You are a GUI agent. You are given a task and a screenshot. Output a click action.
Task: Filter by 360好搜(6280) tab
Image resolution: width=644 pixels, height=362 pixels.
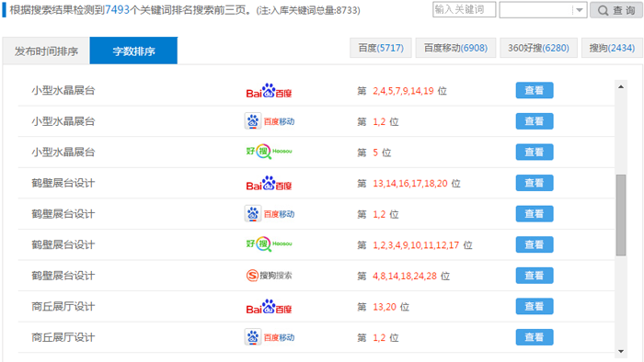538,48
